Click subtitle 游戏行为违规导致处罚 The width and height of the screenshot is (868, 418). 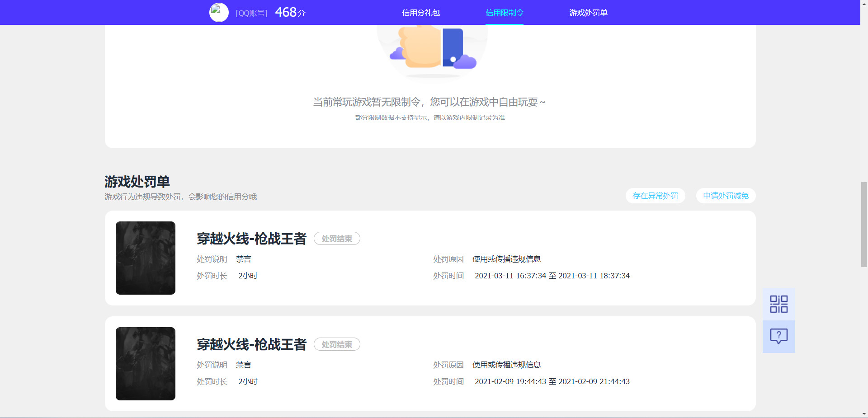(x=180, y=197)
